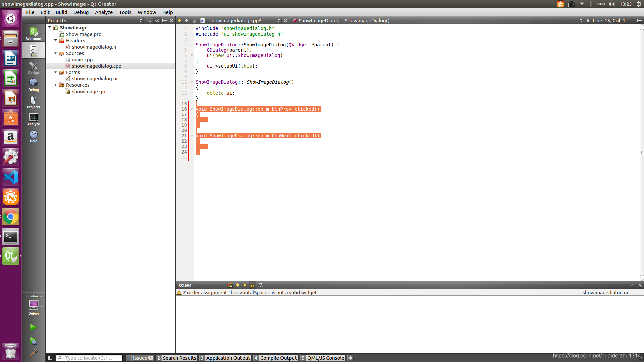644x362 pixels.
Task: Open the output panes list stepper
Action: tap(350, 358)
